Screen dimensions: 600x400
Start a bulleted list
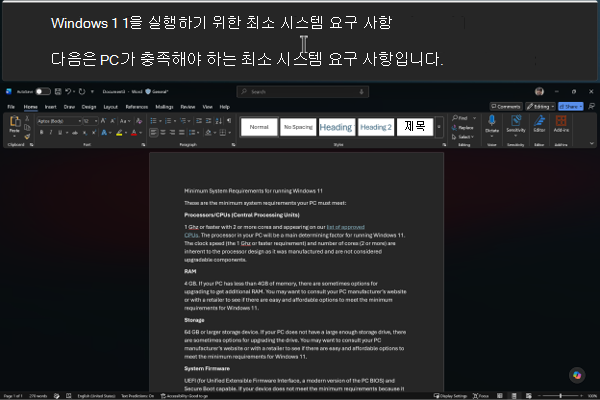[153, 121]
